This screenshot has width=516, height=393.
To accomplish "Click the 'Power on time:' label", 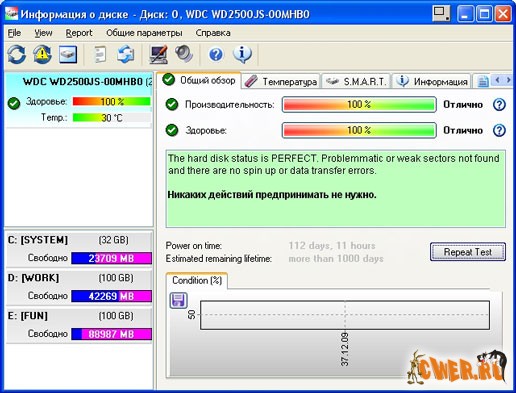I will pyautogui.click(x=194, y=246).
